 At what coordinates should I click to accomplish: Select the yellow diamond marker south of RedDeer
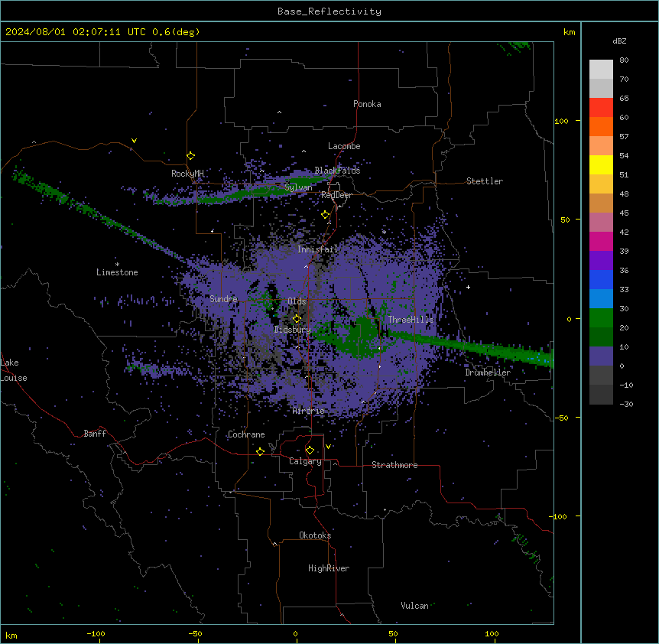coord(326,215)
